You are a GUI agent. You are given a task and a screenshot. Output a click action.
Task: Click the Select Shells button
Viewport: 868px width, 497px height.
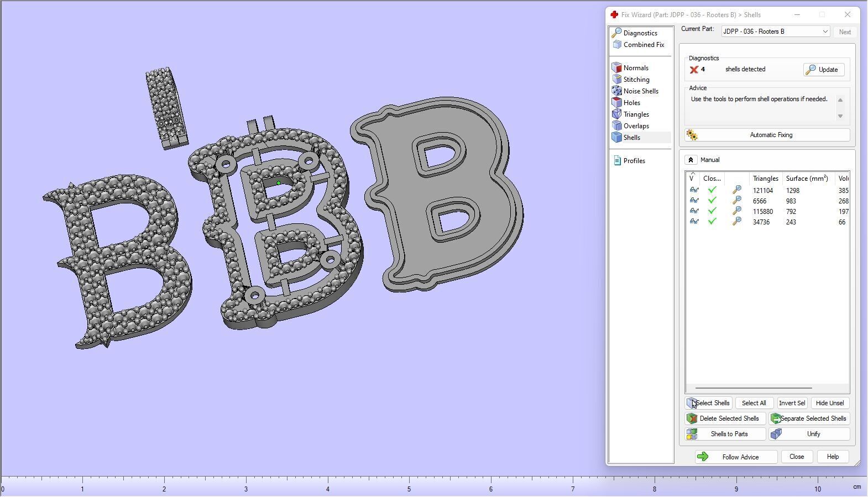click(x=709, y=403)
